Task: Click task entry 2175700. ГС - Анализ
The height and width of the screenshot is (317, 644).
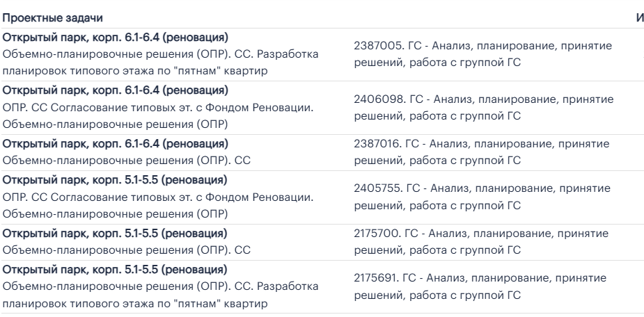Action: [483, 241]
